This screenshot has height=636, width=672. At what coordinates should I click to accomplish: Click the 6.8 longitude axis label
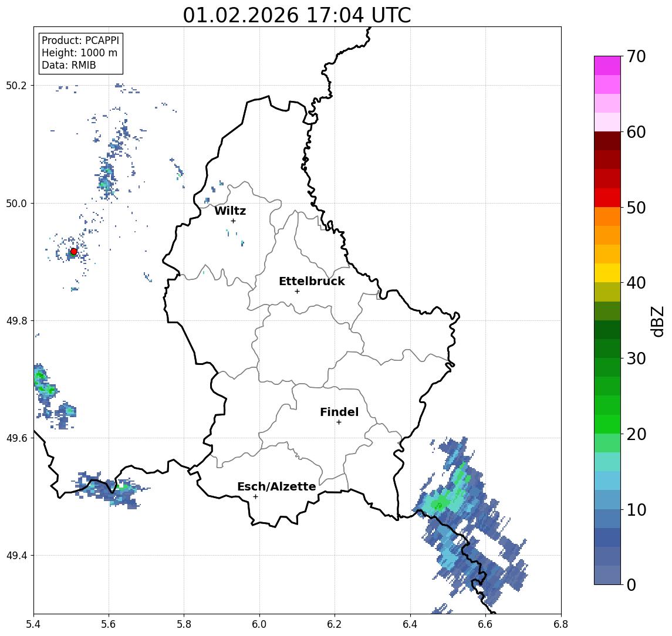click(561, 624)
